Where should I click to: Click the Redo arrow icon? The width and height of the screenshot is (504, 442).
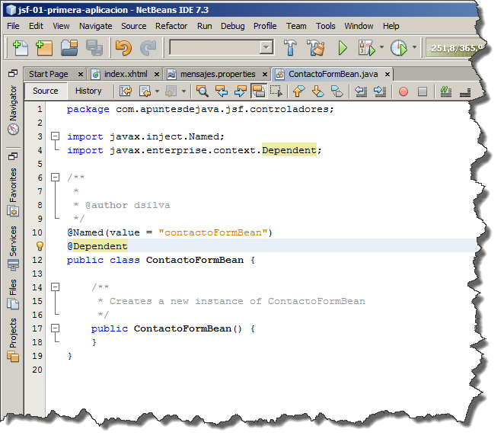pos(148,48)
